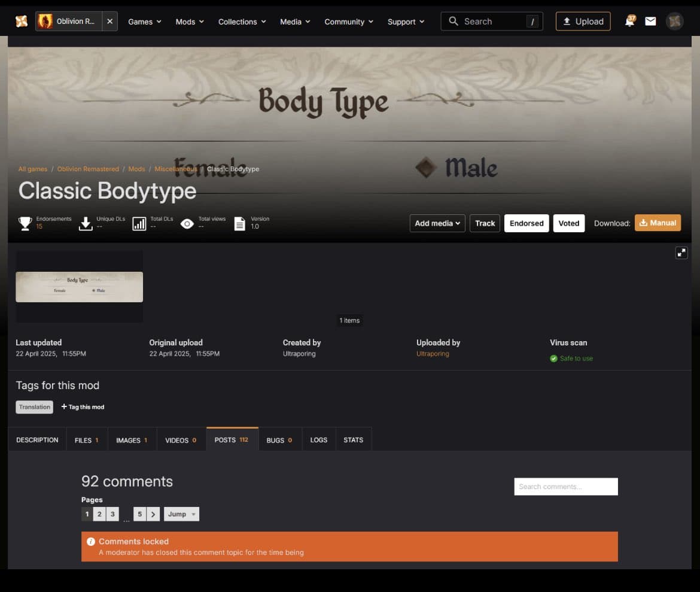Open the Images tab
Screen dimensions: 700x592
[x=132, y=439]
